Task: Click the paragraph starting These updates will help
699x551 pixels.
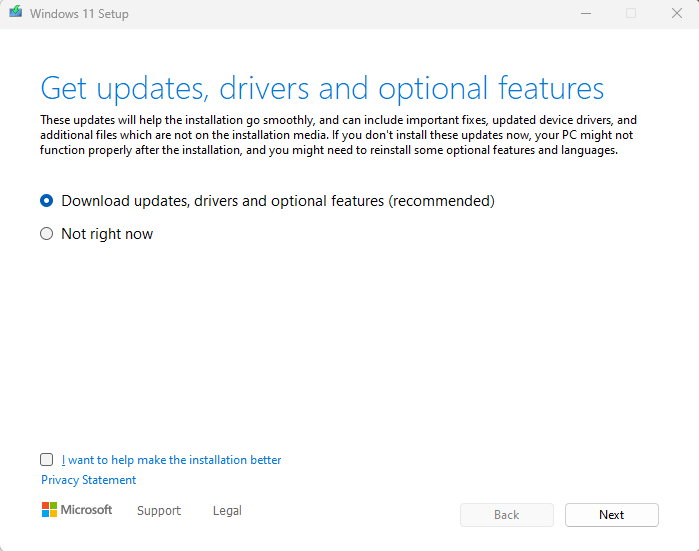Action: (x=338, y=135)
